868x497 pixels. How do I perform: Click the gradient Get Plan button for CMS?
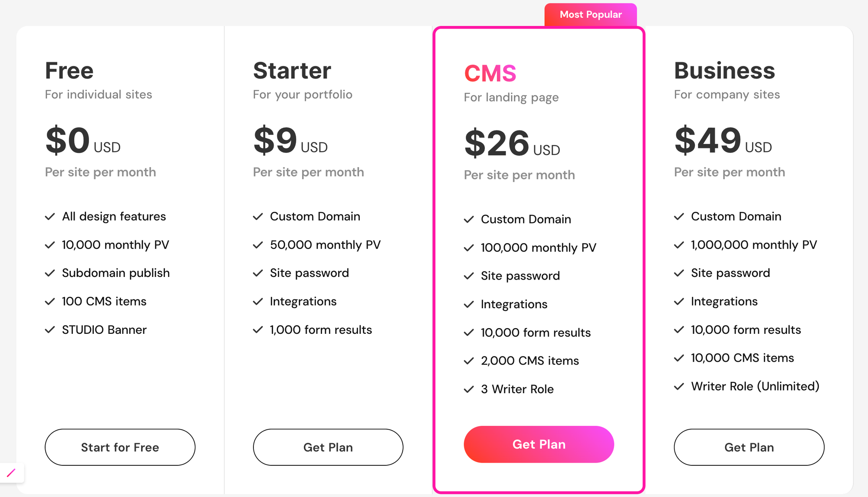point(539,444)
